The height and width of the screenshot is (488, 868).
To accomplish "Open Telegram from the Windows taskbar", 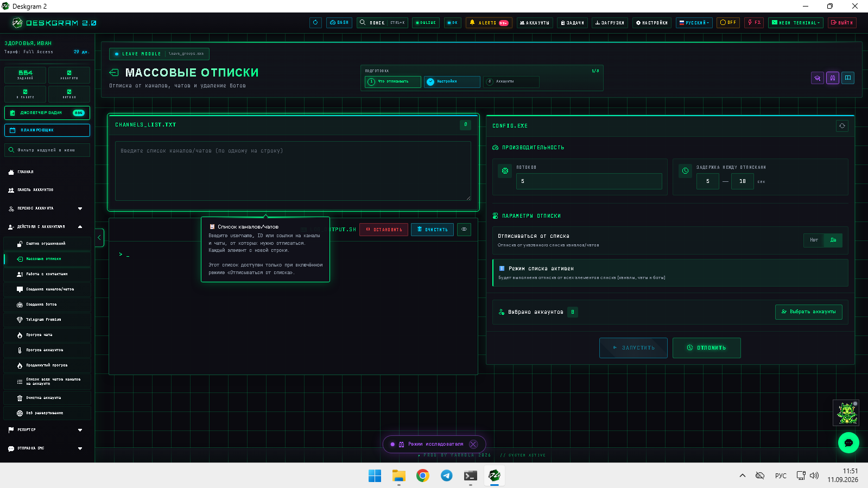I will coord(447,476).
